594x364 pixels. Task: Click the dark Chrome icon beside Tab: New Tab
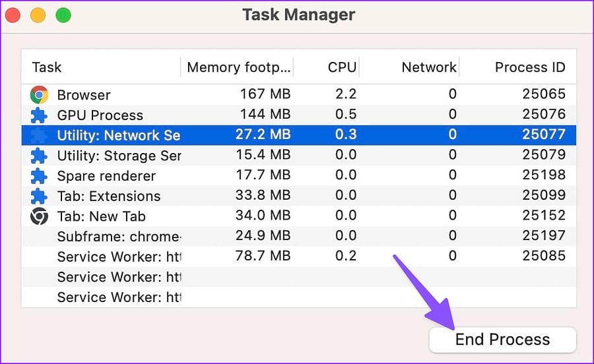pos(39,216)
